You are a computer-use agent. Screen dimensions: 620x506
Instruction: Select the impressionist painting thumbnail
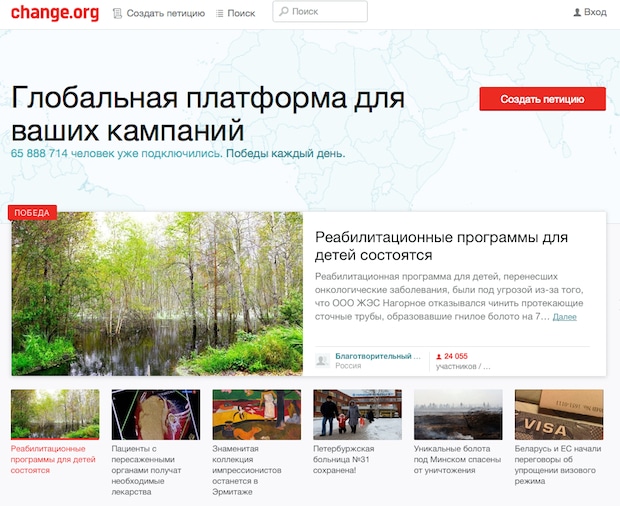tap(257, 415)
